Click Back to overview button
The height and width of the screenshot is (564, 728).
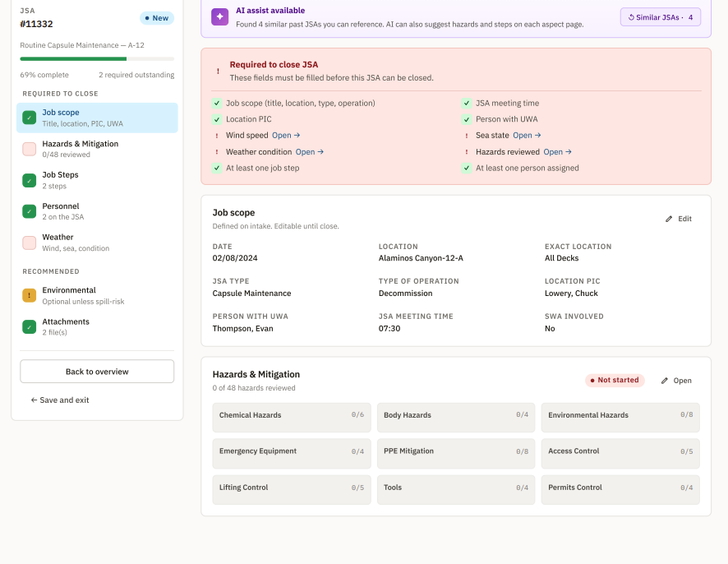pos(97,372)
